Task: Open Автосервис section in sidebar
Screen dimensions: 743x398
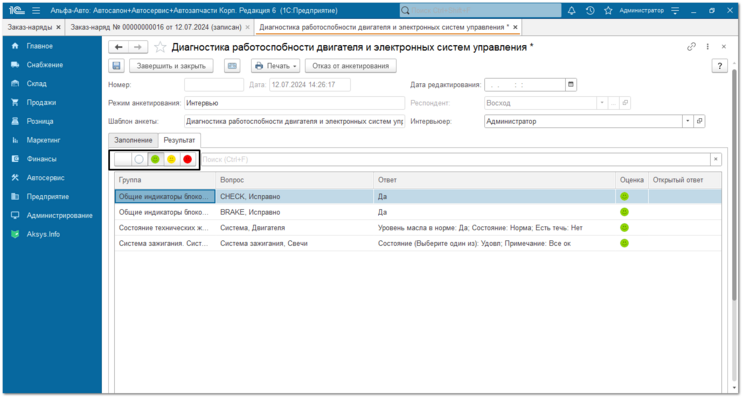Action: click(x=45, y=178)
